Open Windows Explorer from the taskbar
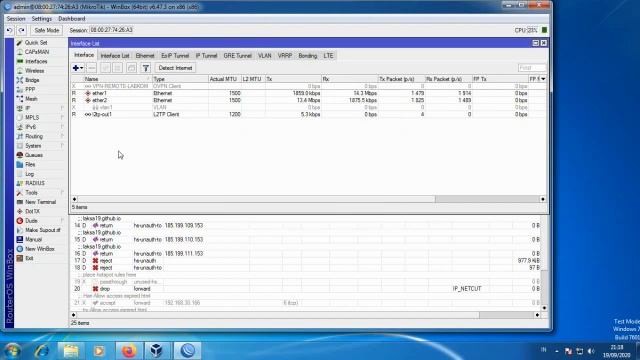 [x=71, y=351]
